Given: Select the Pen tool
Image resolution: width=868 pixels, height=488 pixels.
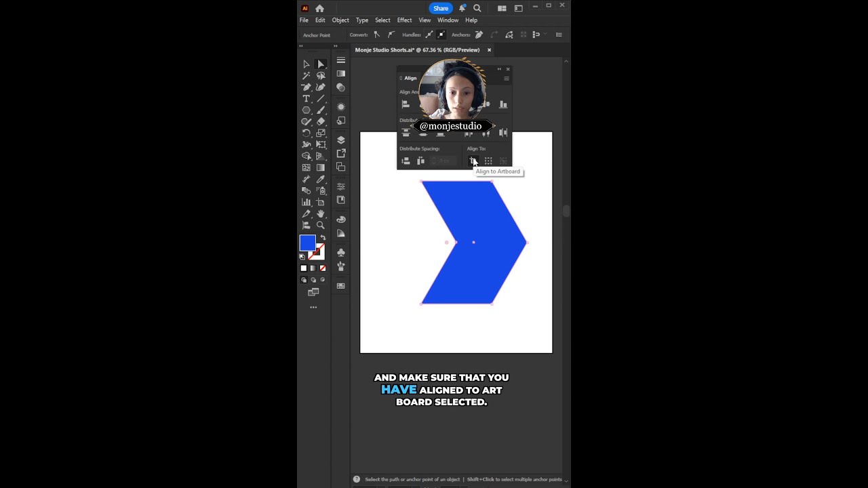Looking at the screenshot, I should pos(306,87).
